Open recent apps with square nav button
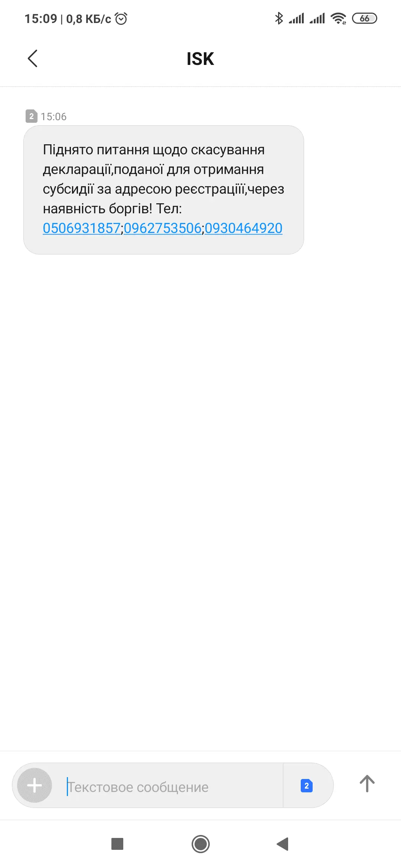 click(x=117, y=844)
